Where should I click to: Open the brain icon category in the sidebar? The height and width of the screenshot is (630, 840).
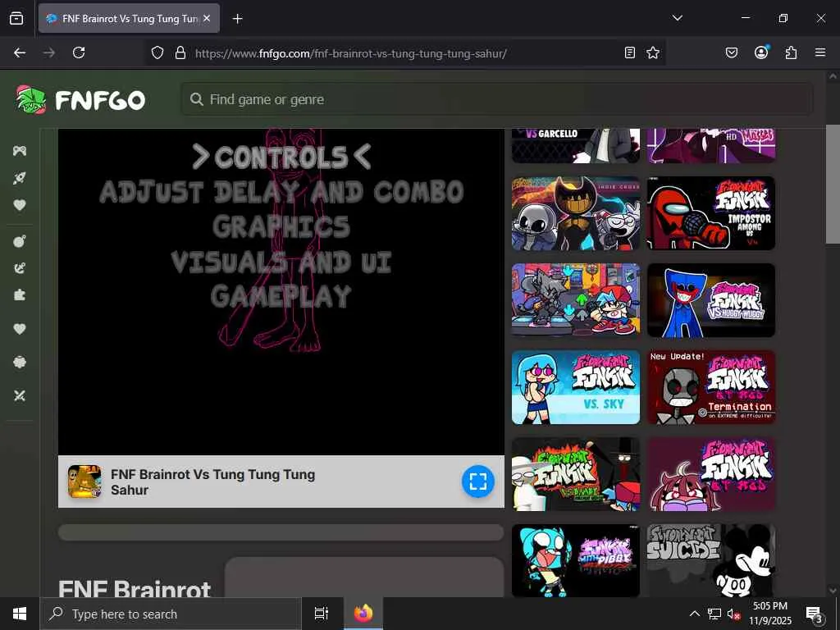click(20, 362)
